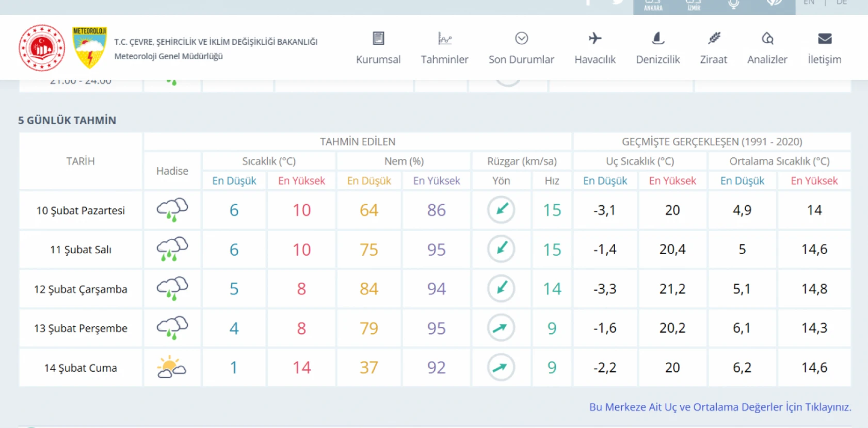Click the Meteoroloji shield logo
The height and width of the screenshot is (428, 868).
pyautogui.click(x=90, y=47)
